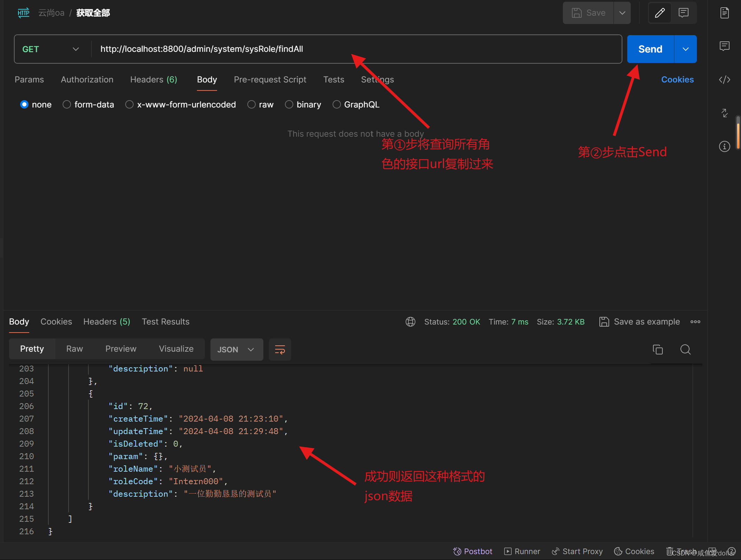741x560 pixels.
Task: Switch to the Params tab
Action: [29, 80]
